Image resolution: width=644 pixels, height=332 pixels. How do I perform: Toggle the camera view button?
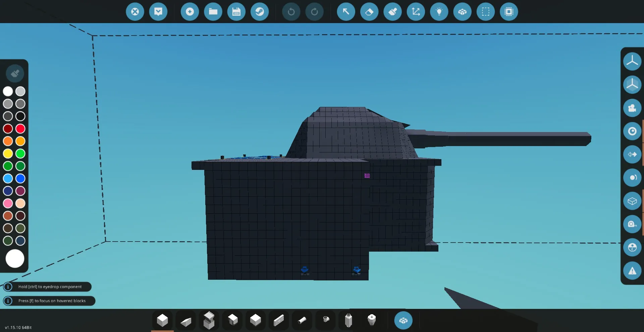coord(632,108)
